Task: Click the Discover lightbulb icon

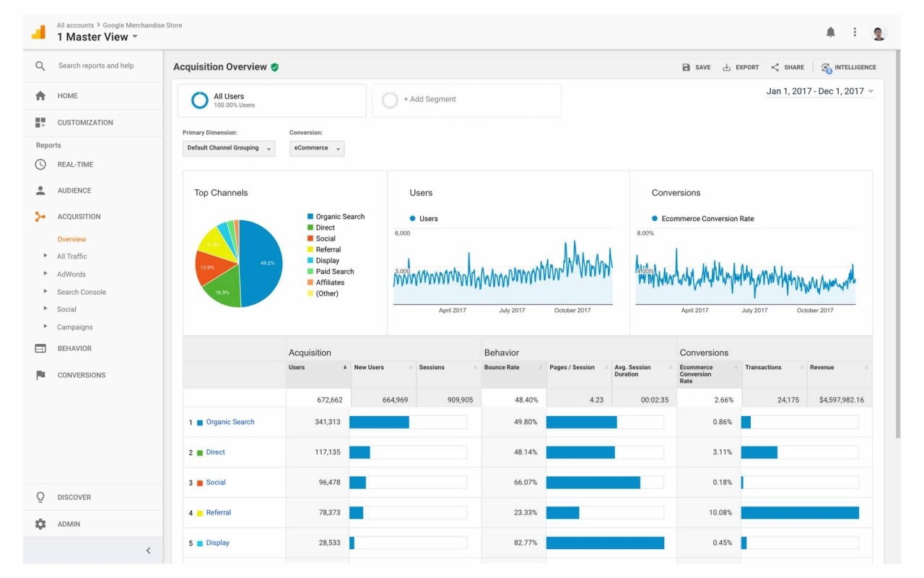Action: 40,497
